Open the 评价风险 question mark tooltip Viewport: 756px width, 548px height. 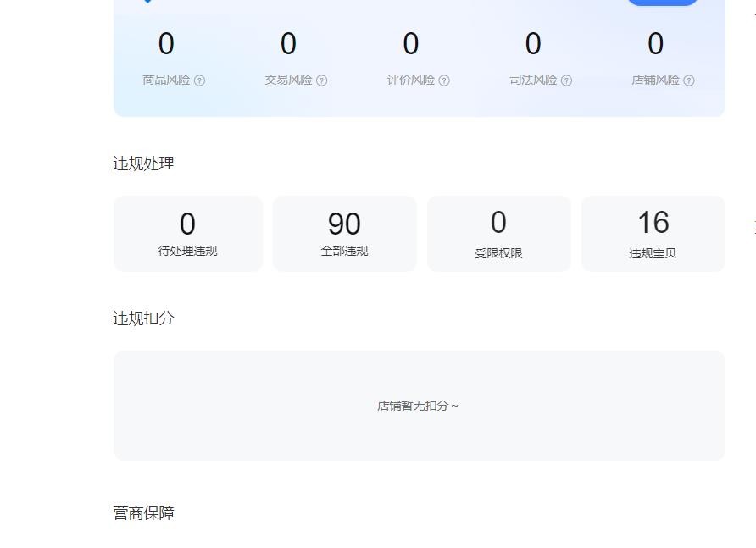click(x=444, y=80)
